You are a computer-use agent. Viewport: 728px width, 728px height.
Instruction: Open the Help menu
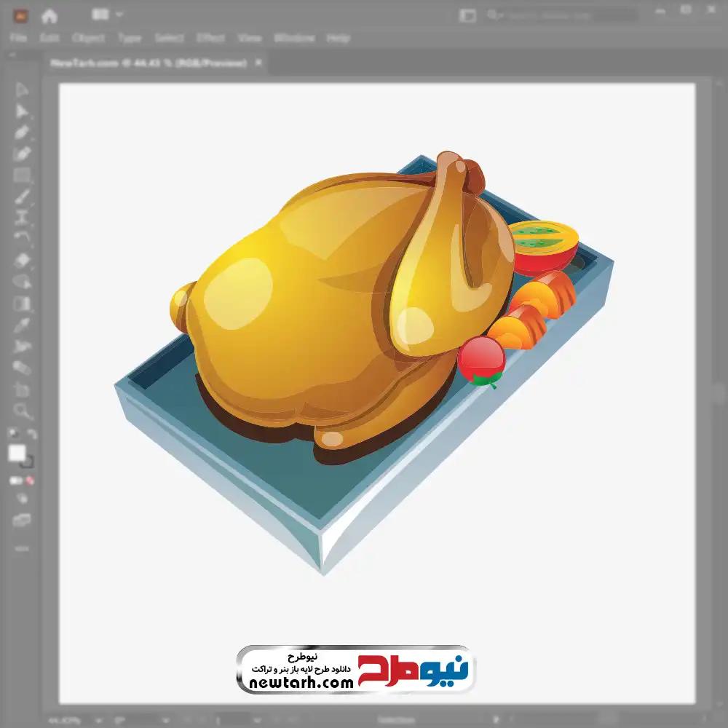pos(339,38)
